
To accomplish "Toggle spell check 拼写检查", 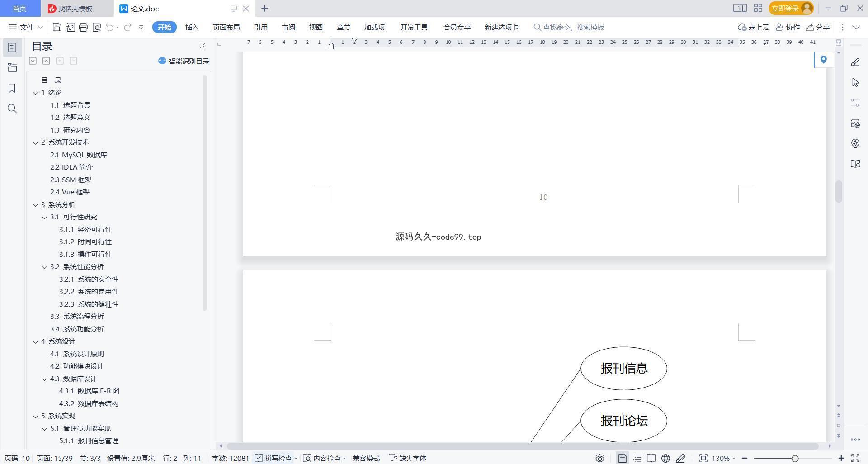I will point(274,458).
